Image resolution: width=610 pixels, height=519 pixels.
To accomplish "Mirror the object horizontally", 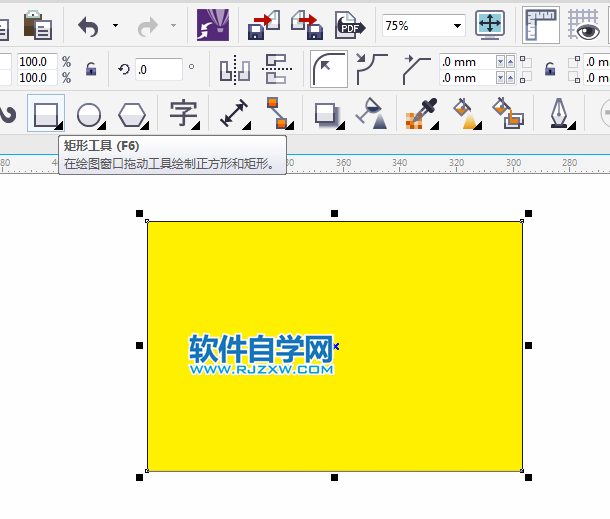I will (235, 70).
